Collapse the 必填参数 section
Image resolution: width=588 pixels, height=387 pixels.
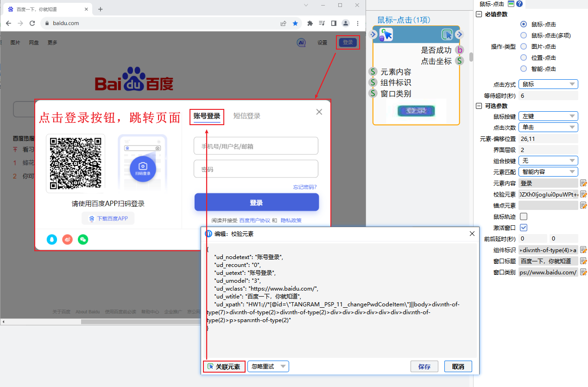(x=479, y=14)
